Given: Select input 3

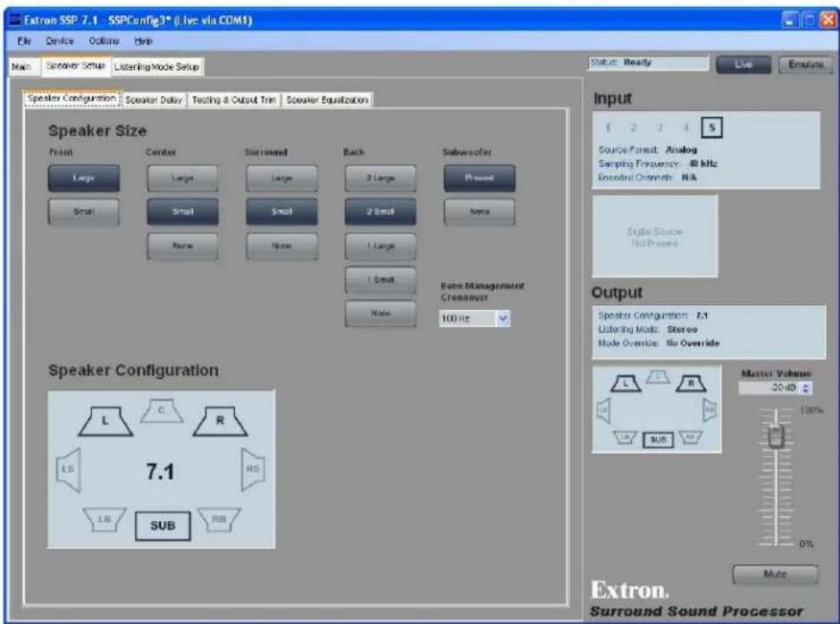Looking at the screenshot, I should (660, 128).
